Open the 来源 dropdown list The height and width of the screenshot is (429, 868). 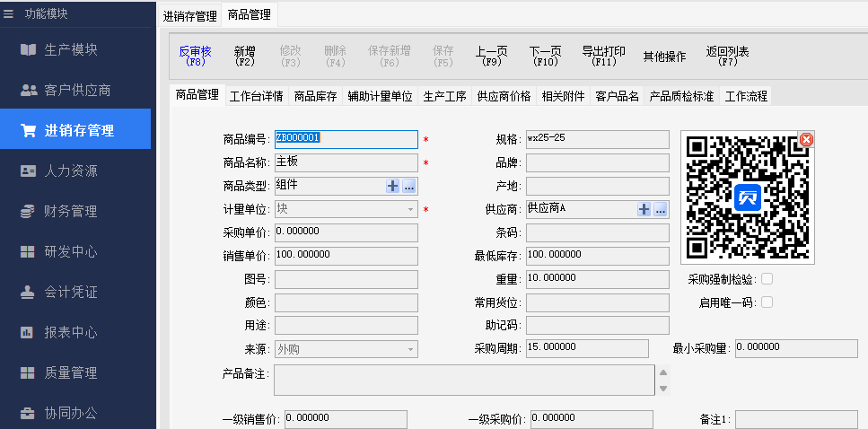pos(411,349)
